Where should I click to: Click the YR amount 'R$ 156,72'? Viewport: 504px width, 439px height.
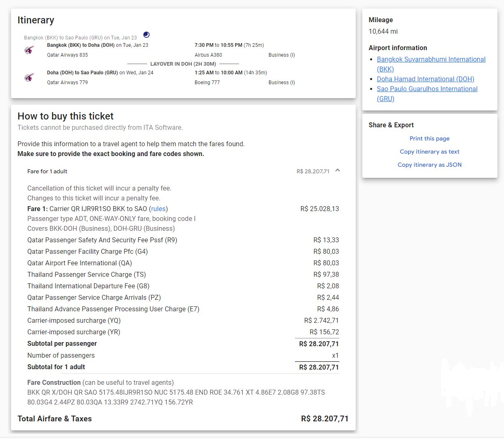[324, 332]
